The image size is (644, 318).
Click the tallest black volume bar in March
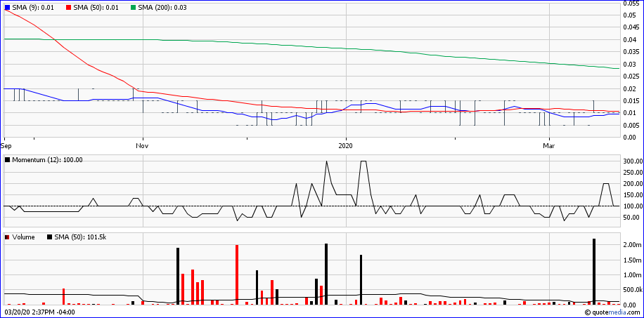(594, 272)
